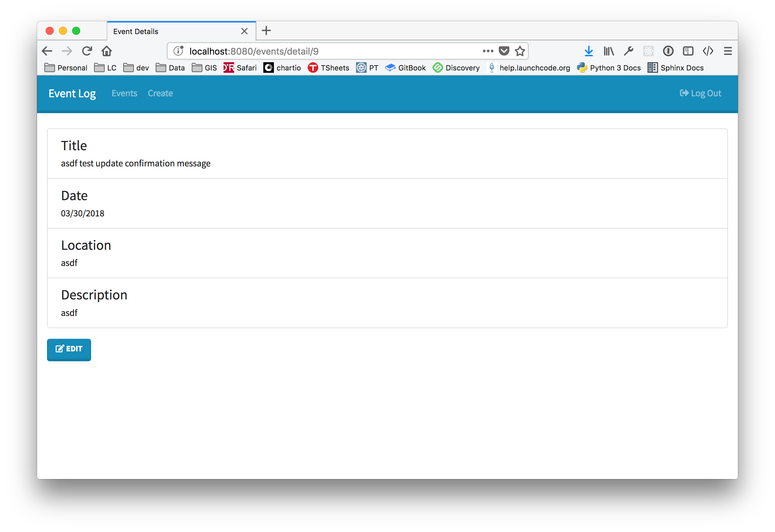This screenshot has width=775, height=532.
Task: Click the downloads arrow icon
Action: (x=589, y=51)
